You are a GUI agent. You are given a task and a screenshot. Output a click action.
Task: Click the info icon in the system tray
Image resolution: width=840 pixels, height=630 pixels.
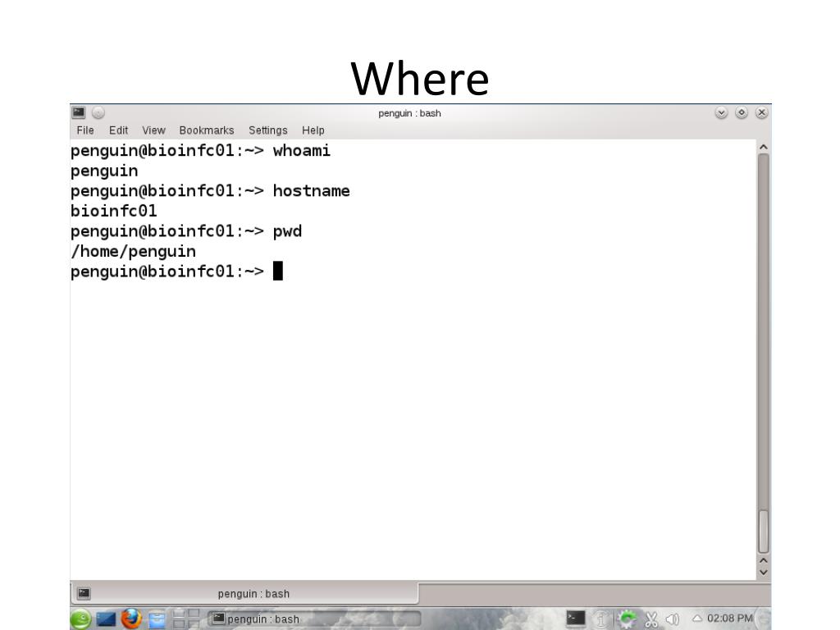coord(601,619)
